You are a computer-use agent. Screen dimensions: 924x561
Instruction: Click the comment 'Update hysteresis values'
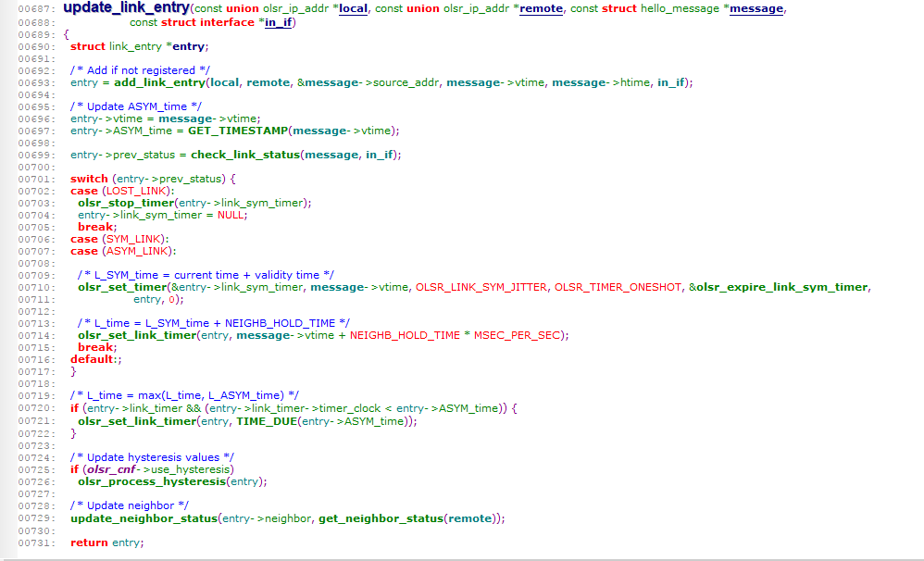tap(152, 458)
